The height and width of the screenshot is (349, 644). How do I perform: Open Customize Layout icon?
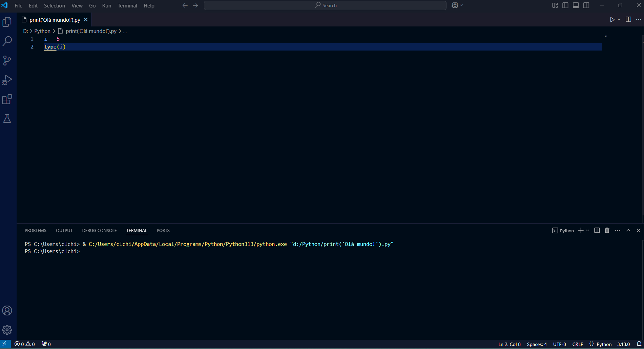click(x=555, y=5)
